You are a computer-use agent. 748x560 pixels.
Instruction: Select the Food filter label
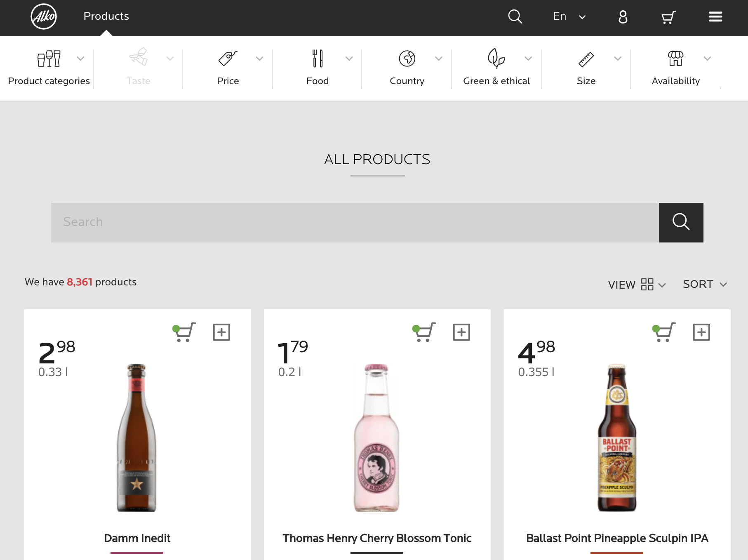click(x=318, y=81)
